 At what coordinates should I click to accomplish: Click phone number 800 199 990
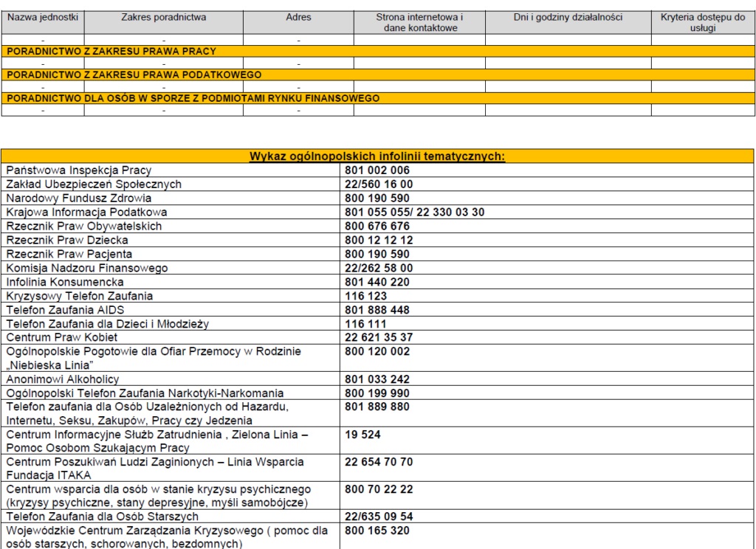tap(377, 393)
